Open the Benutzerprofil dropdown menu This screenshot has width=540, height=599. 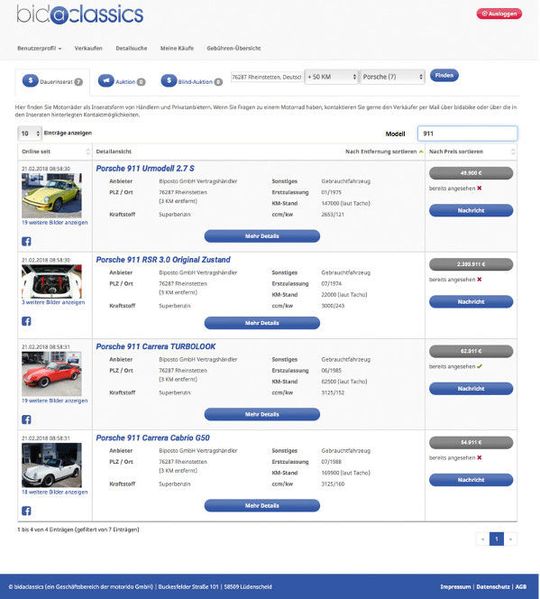(39, 48)
